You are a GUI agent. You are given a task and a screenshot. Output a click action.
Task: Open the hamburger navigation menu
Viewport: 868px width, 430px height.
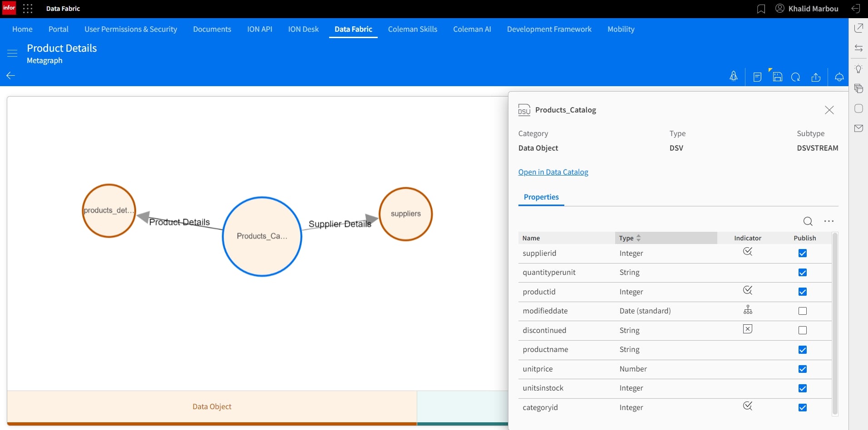(x=12, y=53)
